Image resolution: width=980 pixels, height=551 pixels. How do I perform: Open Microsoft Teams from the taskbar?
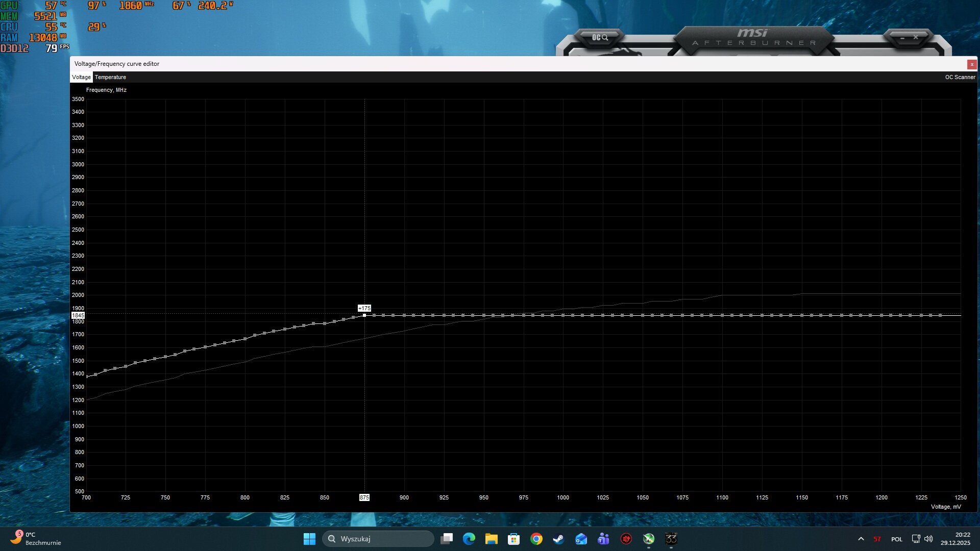point(603,538)
